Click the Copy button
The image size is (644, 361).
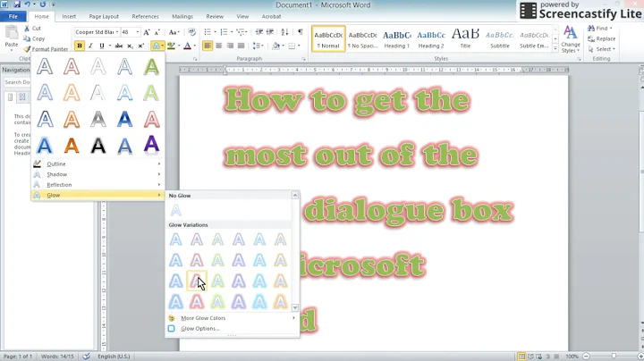coord(34,38)
